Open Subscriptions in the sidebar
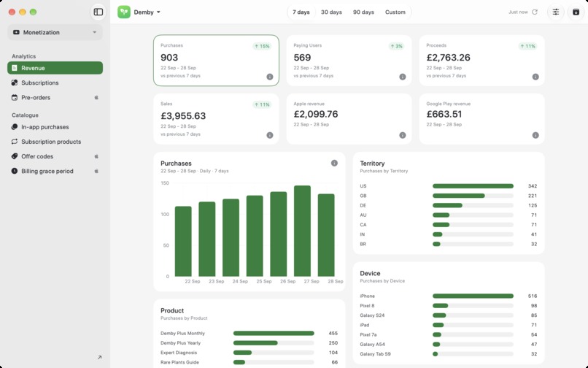The width and height of the screenshot is (588, 368). (55, 83)
